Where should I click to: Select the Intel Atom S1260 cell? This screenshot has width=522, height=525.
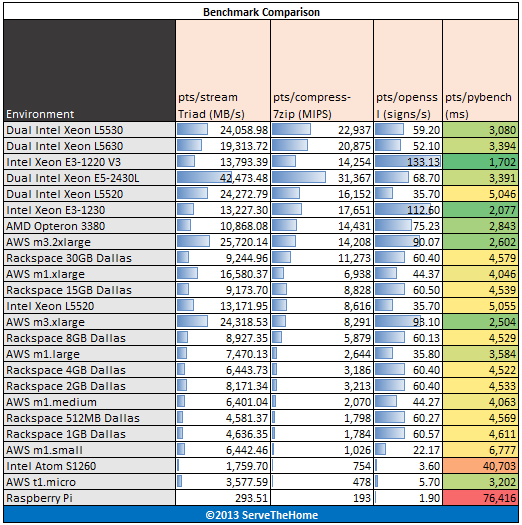[x=89, y=466]
